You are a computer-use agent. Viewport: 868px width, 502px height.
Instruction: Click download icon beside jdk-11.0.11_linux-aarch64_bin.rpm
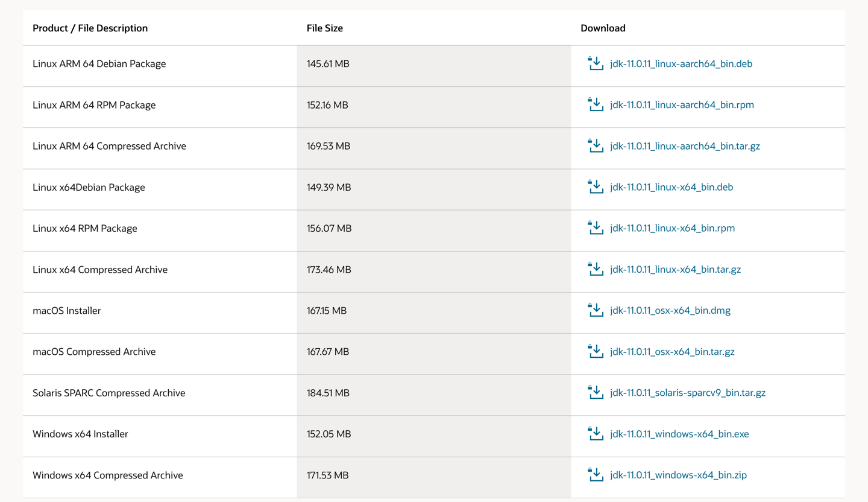pyautogui.click(x=596, y=104)
